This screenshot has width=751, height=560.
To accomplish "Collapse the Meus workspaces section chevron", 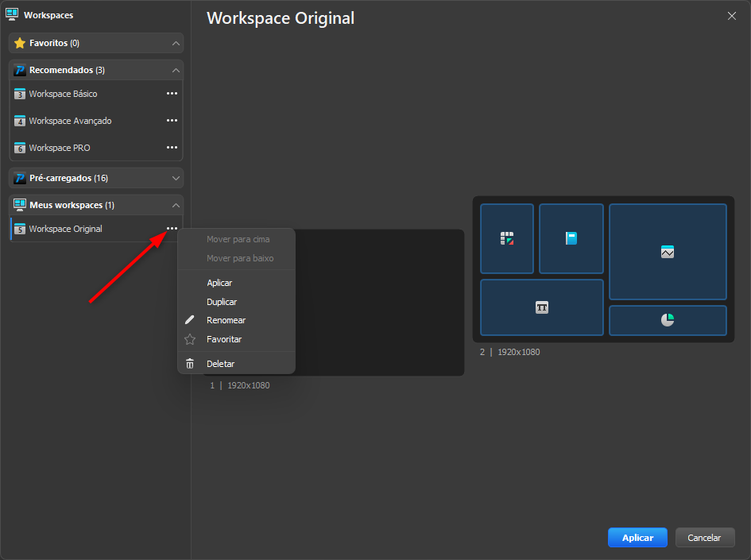I will coord(176,205).
